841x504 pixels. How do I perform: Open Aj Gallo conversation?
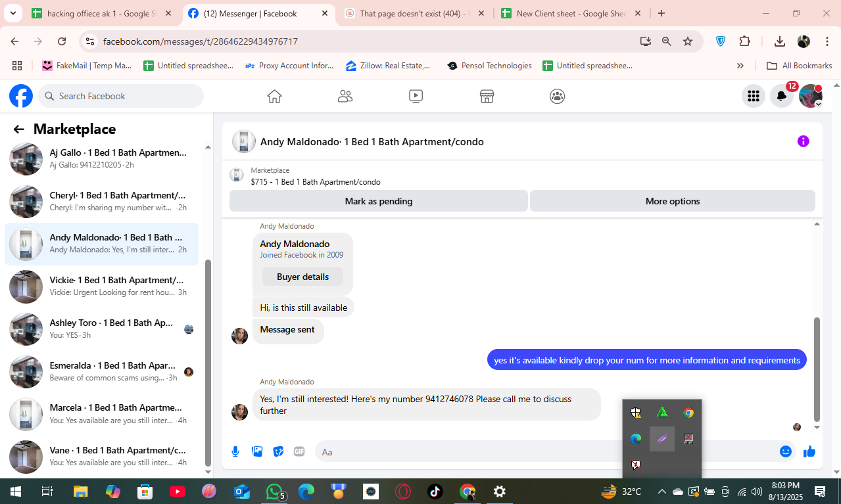coord(102,159)
